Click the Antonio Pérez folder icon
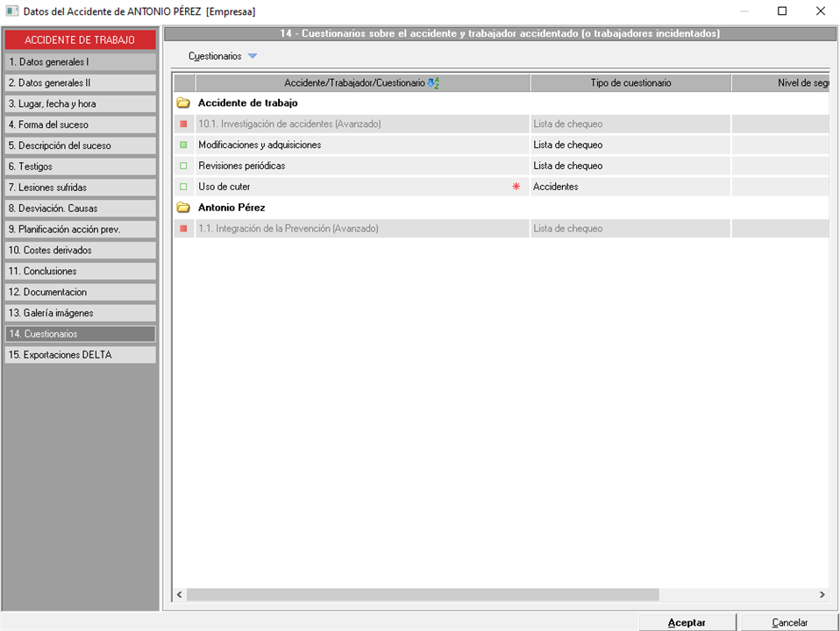This screenshot has height=631, width=840. pos(183,208)
